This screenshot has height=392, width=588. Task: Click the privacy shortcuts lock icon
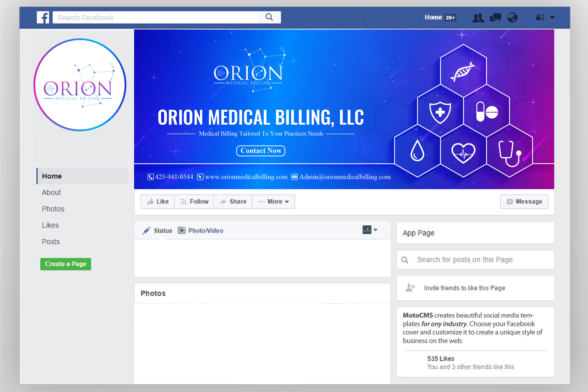pyautogui.click(x=540, y=17)
